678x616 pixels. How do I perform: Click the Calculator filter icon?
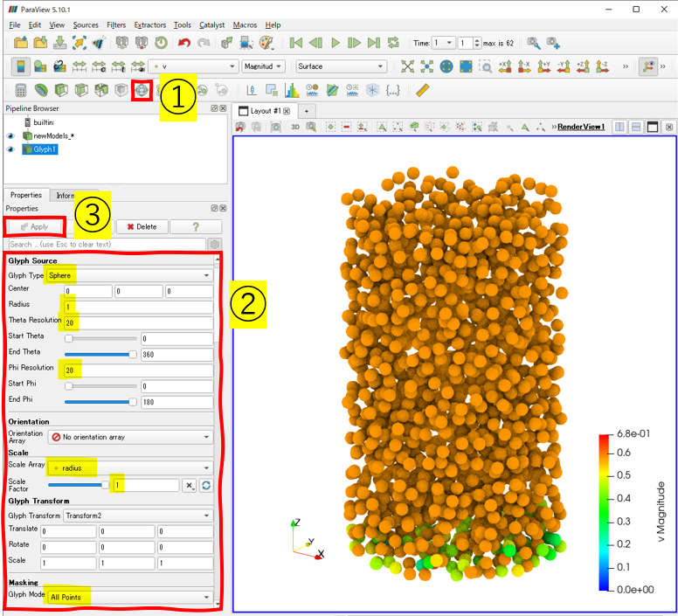(x=21, y=90)
